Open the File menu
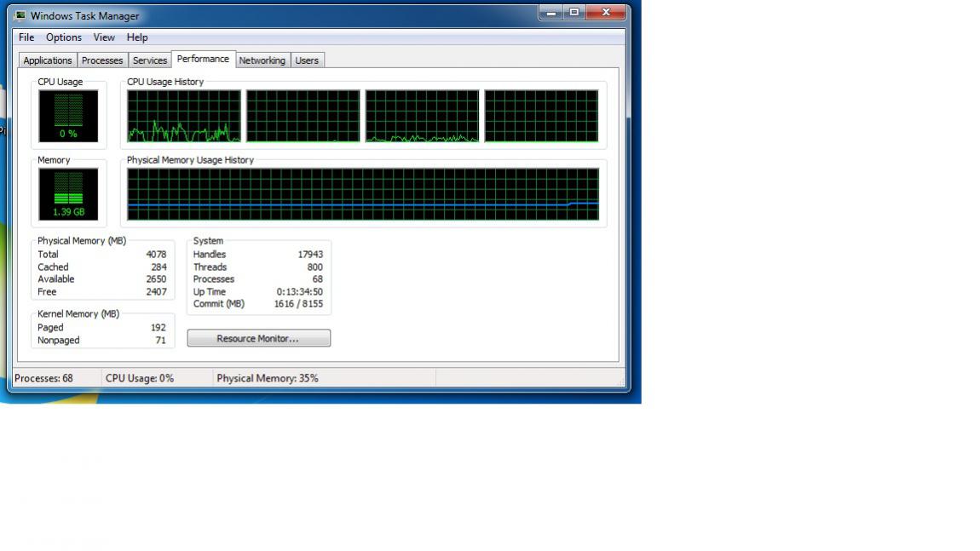 (26, 37)
